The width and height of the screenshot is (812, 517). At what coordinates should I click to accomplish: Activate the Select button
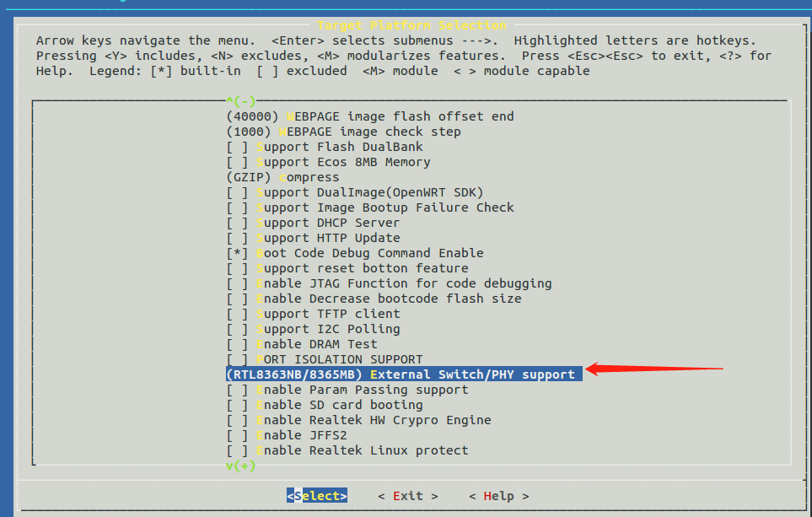coord(317,496)
